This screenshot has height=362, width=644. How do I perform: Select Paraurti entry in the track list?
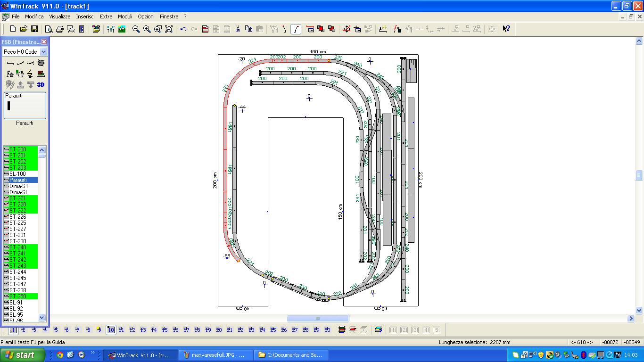coord(21,180)
